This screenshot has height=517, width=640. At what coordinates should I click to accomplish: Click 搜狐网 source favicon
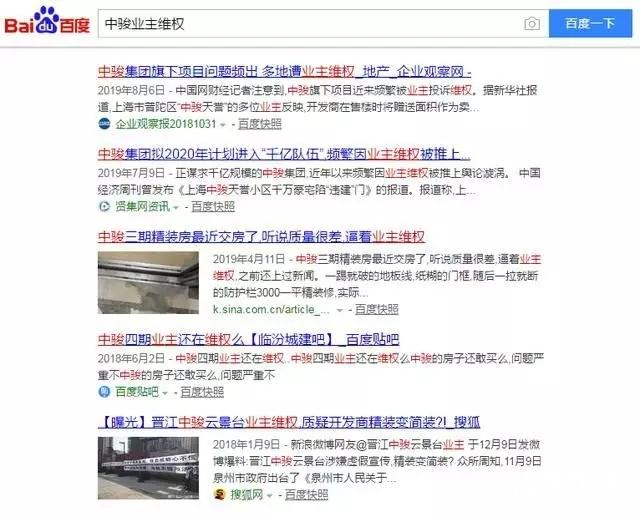(220, 495)
